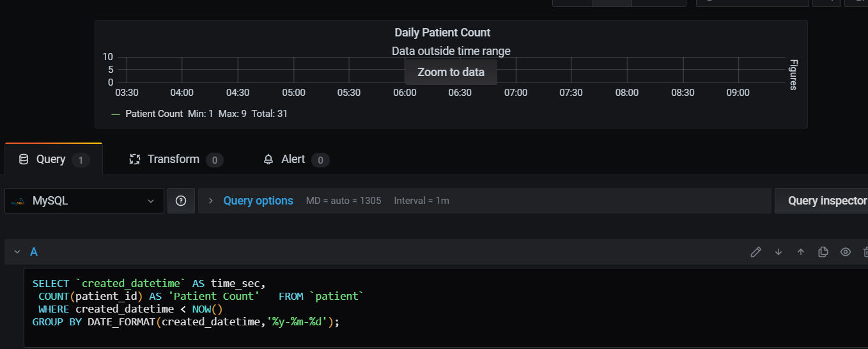The height and width of the screenshot is (349, 868).
Task: Click the MySQL data source logo icon
Action: 17,201
